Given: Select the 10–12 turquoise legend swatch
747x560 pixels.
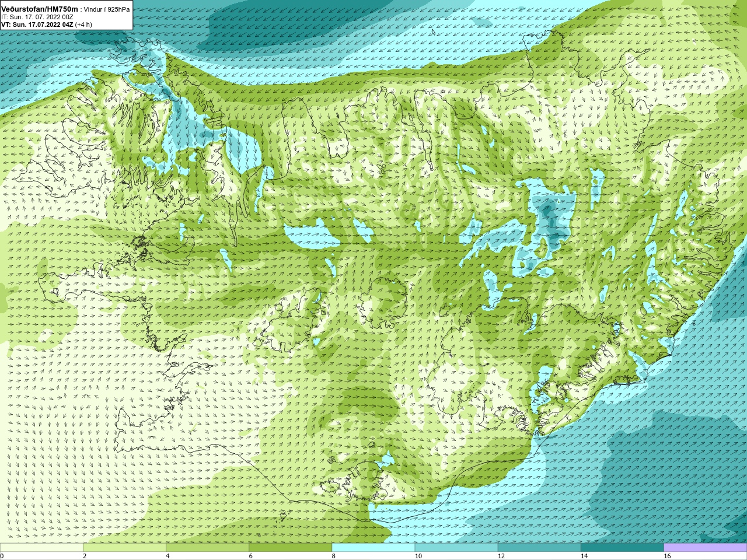Looking at the screenshot, I should (456, 547).
